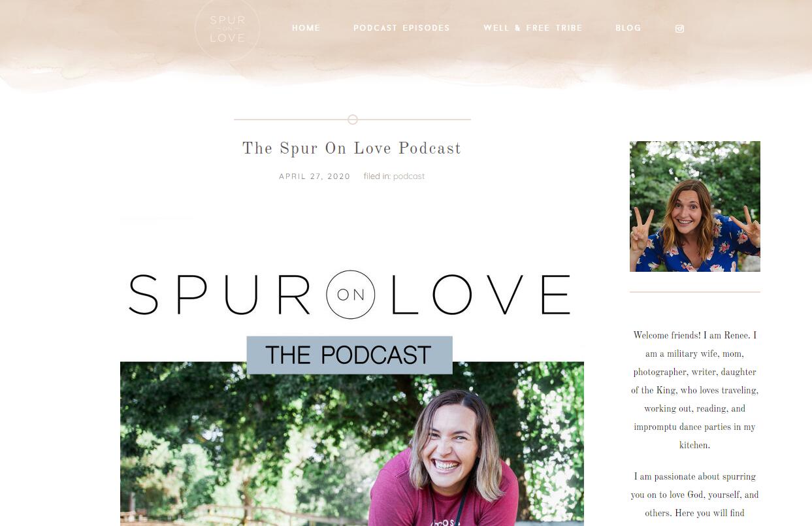Open the sidebar photo of Renee making peace signs

click(695, 206)
